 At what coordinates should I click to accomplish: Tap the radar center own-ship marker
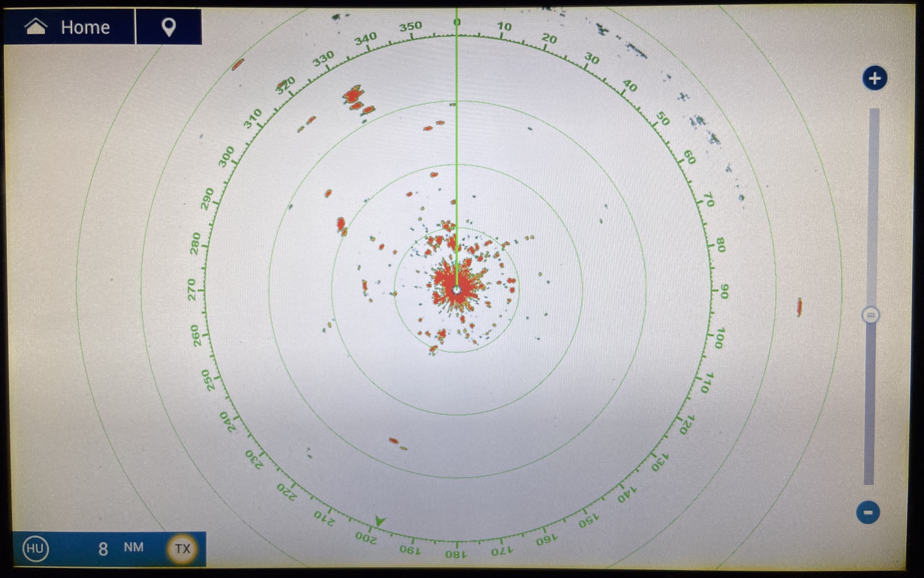coord(457,290)
